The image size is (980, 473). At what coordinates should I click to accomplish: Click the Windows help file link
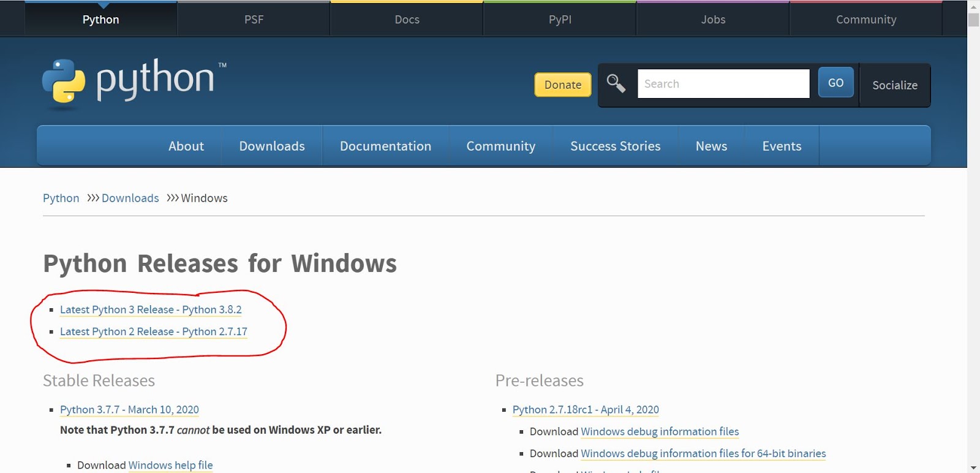(171, 465)
